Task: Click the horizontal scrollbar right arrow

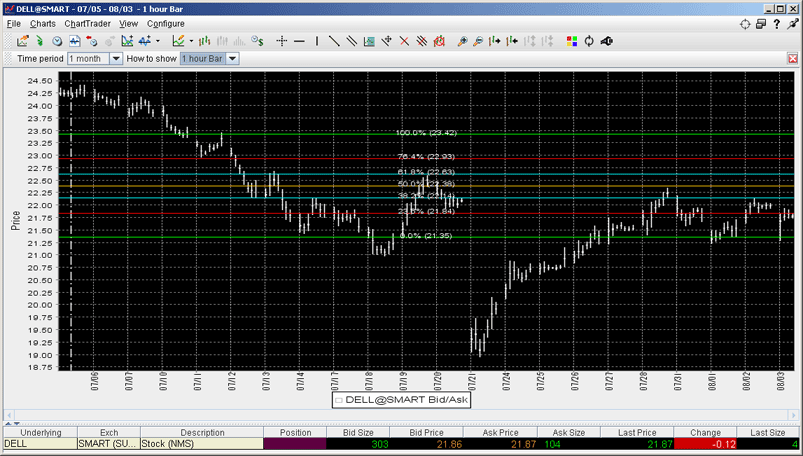Action: tap(794, 415)
